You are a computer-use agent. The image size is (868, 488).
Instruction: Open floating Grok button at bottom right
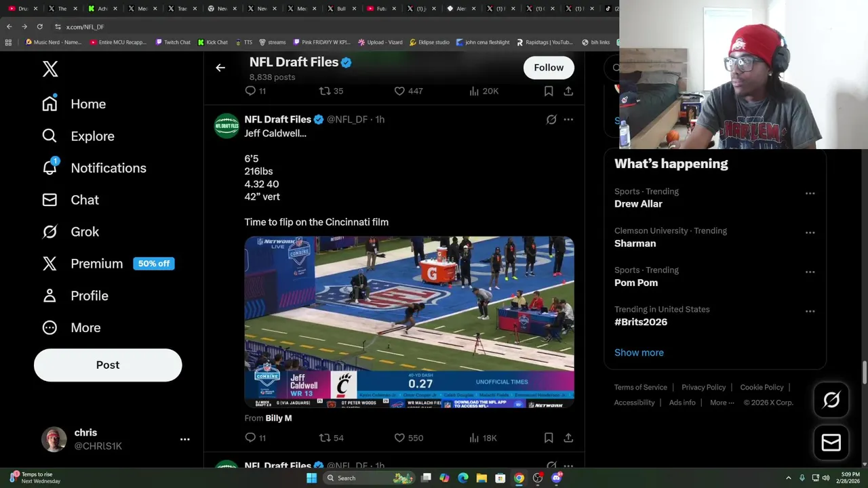831,400
